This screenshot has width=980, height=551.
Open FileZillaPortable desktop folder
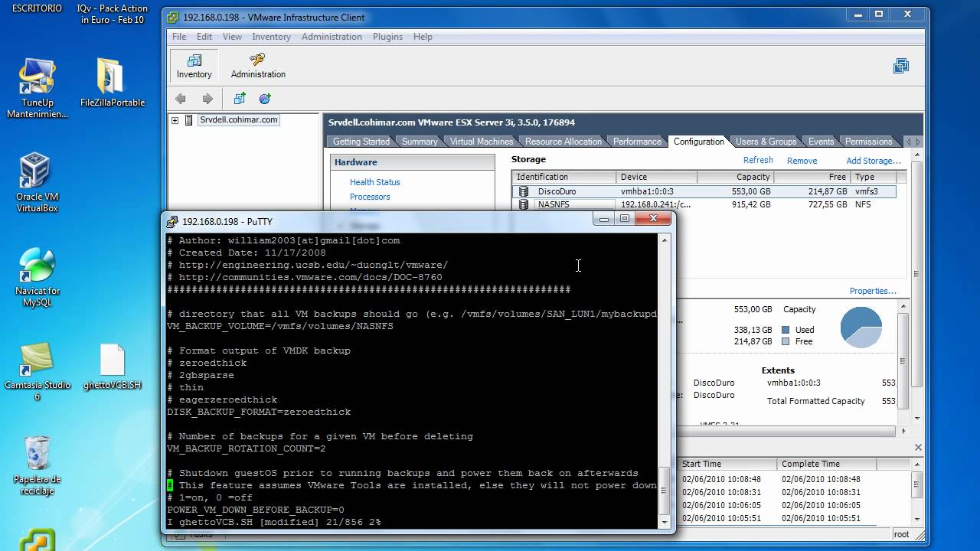click(x=112, y=83)
